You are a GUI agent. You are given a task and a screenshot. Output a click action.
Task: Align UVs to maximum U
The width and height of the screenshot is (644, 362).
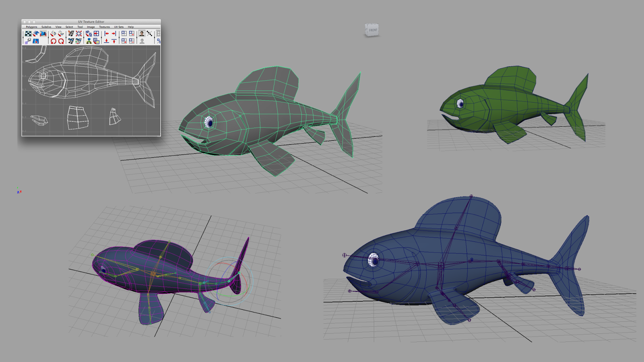[113, 33]
